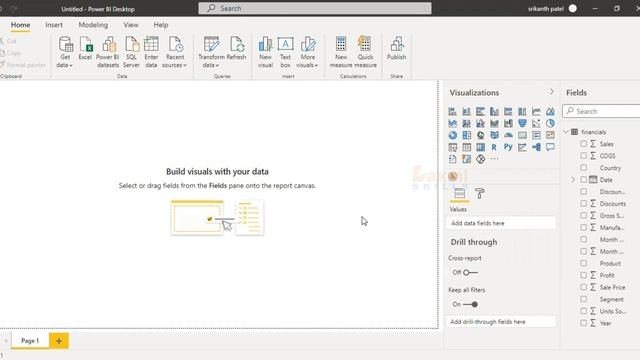Viewport: 640px width, 360px height.
Task: Enable the Profit field checkbox
Action: 584,275
